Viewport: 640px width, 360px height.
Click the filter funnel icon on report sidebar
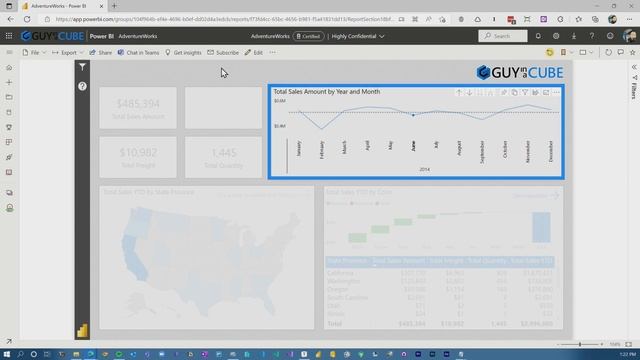(x=82, y=67)
